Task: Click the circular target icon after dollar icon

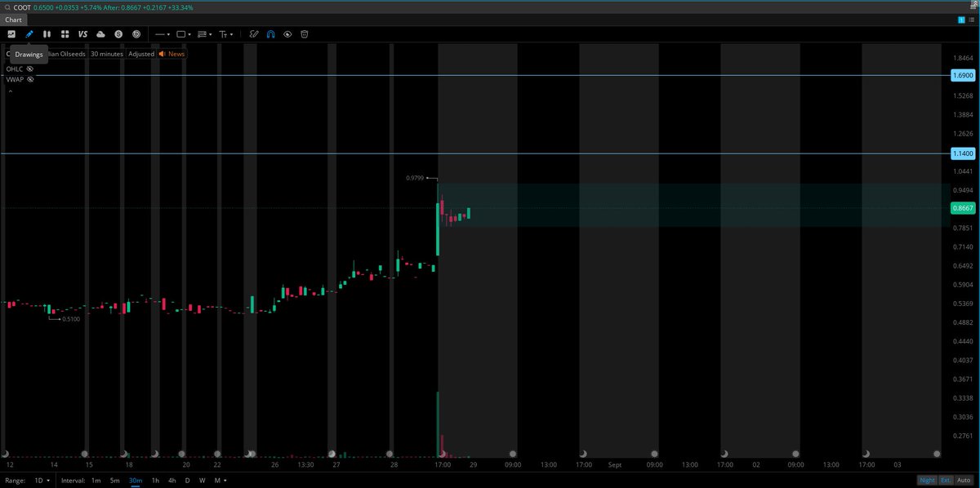Action: tap(136, 34)
